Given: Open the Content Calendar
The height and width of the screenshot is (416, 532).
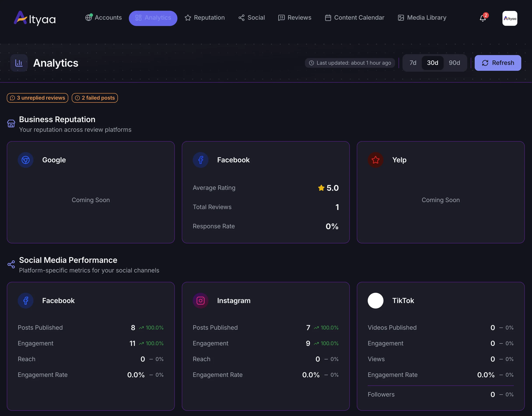Looking at the screenshot, I should tap(354, 18).
